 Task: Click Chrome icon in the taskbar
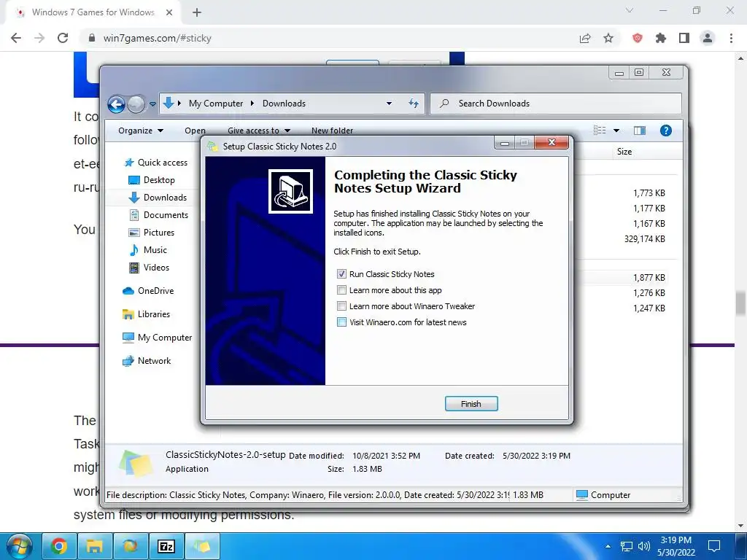tap(58, 546)
